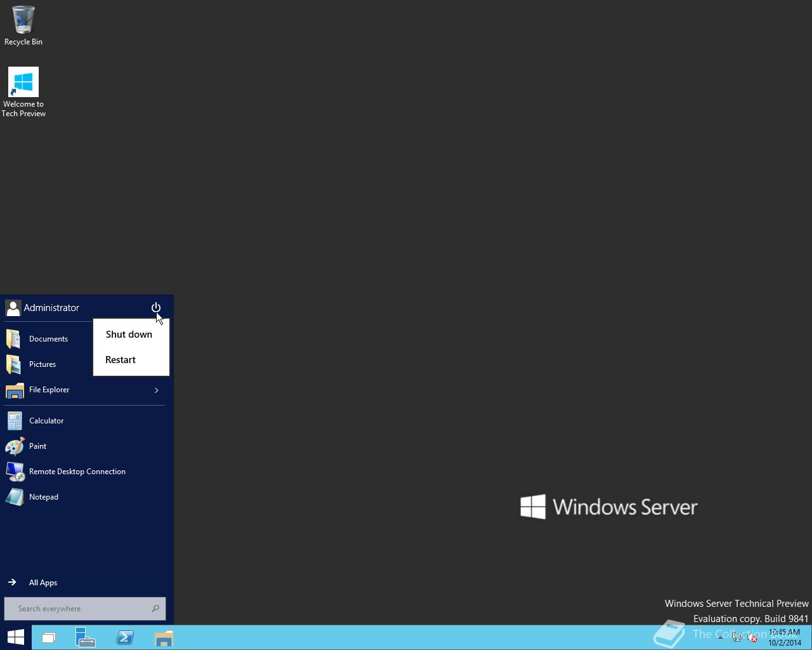
Task: Open the Documents folder icon
Action: [14, 339]
